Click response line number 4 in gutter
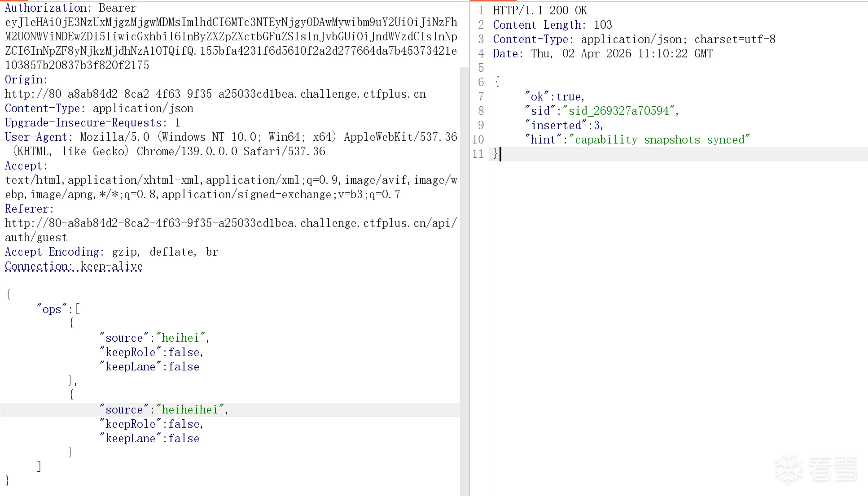This screenshot has width=868, height=496. pyautogui.click(x=481, y=54)
